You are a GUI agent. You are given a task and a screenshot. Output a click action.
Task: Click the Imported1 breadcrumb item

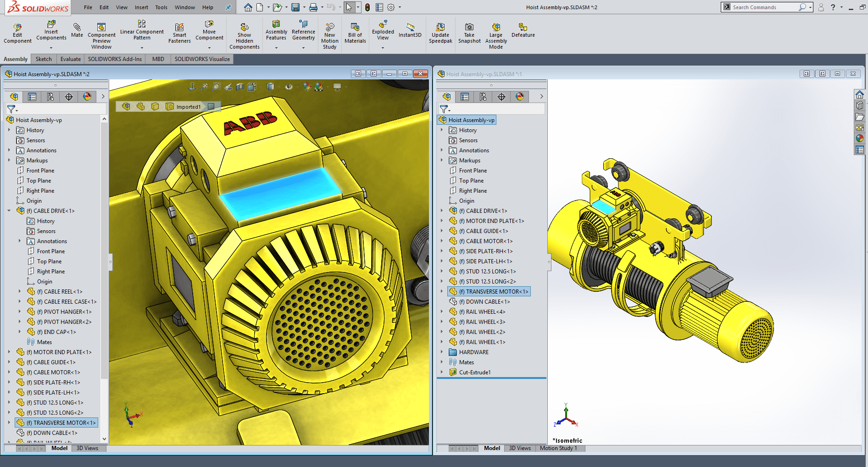[x=183, y=106]
